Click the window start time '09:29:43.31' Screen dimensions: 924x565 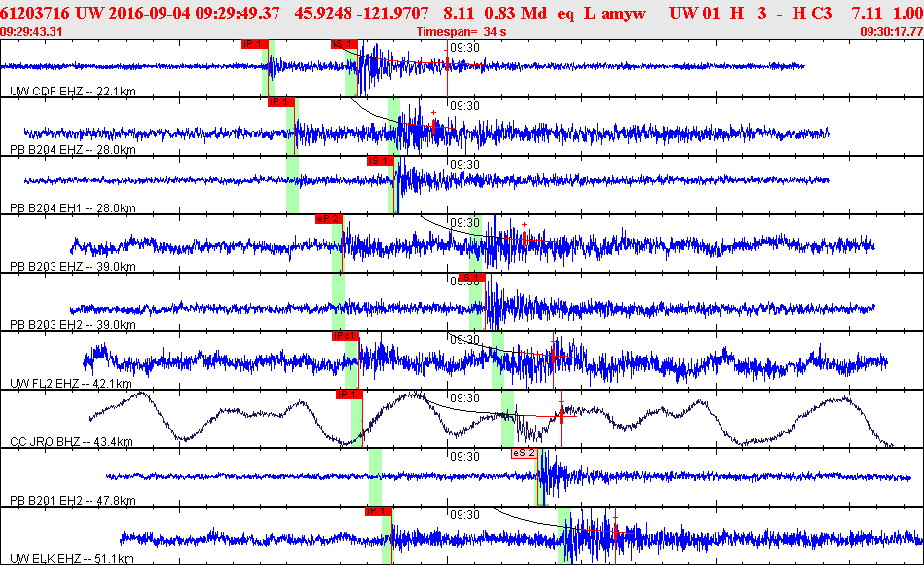tap(31, 32)
